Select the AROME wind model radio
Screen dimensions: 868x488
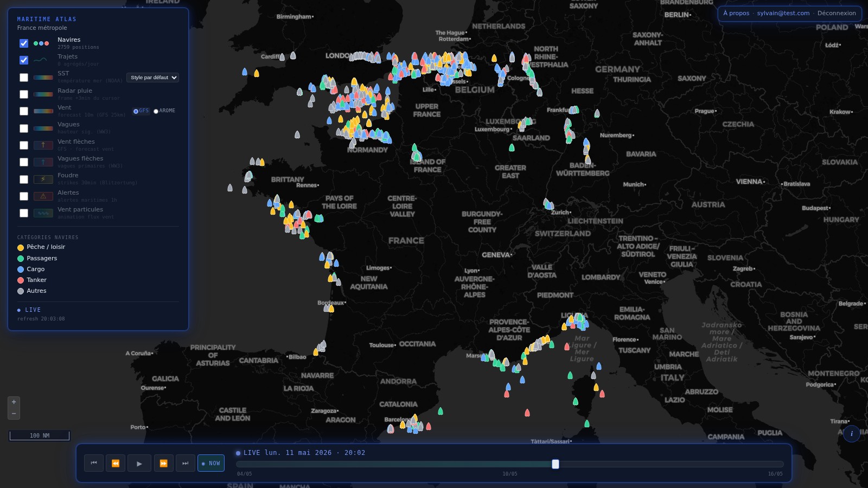(x=156, y=111)
